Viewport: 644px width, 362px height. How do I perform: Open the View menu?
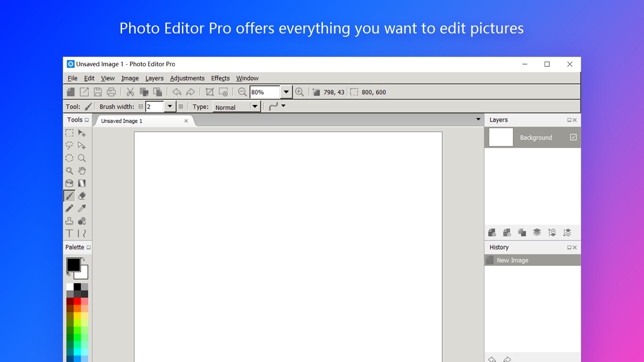point(108,78)
